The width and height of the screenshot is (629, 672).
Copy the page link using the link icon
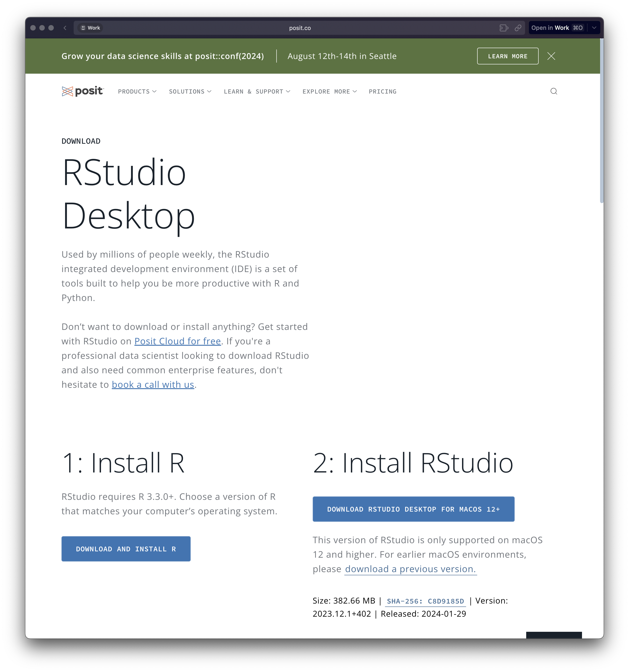pyautogui.click(x=518, y=28)
